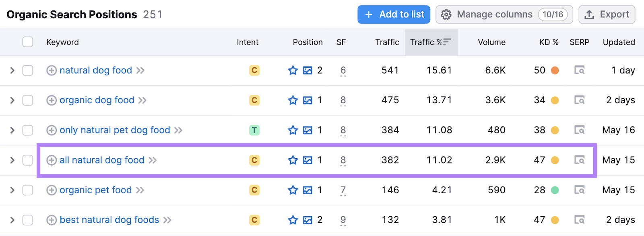Sort by the Updated column header
This screenshot has width=644, height=236.
click(x=619, y=42)
